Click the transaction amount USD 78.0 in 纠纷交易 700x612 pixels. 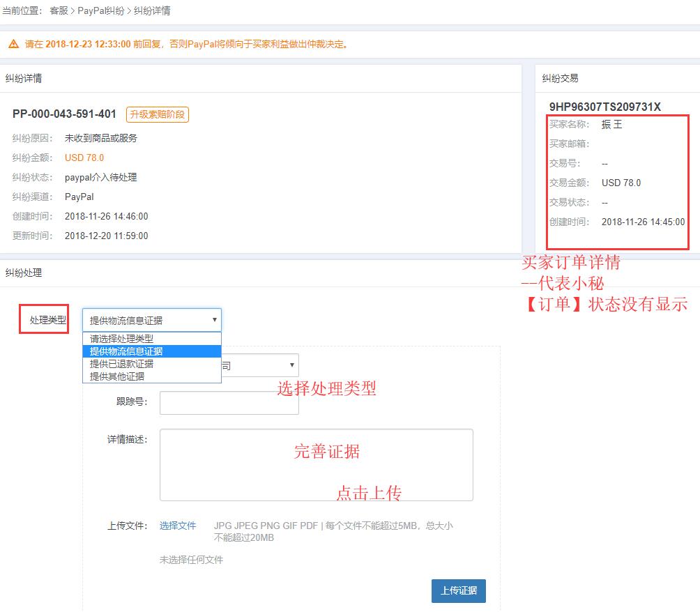(x=621, y=183)
